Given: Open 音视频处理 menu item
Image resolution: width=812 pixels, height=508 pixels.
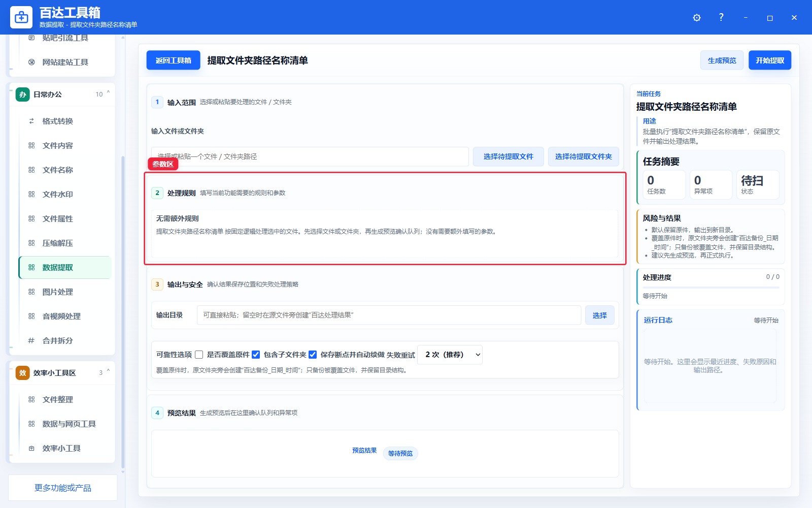Looking at the screenshot, I should (65, 316).
